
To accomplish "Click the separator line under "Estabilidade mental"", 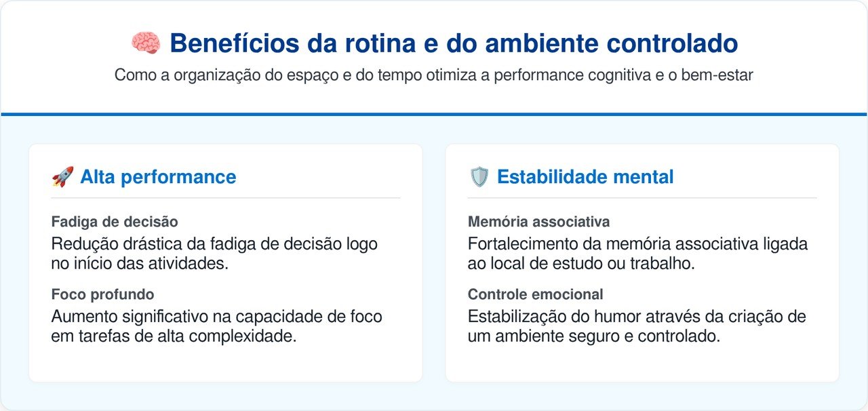I will point(642,198).
